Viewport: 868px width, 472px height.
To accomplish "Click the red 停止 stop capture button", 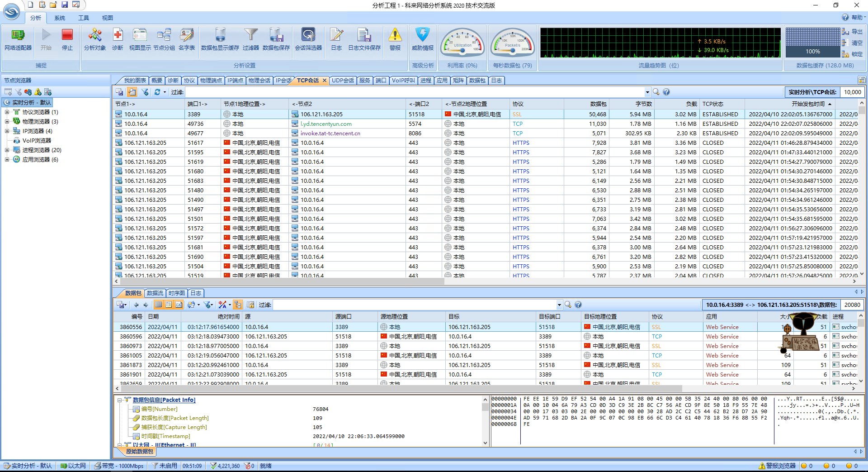I will click(x=67, y=39).
